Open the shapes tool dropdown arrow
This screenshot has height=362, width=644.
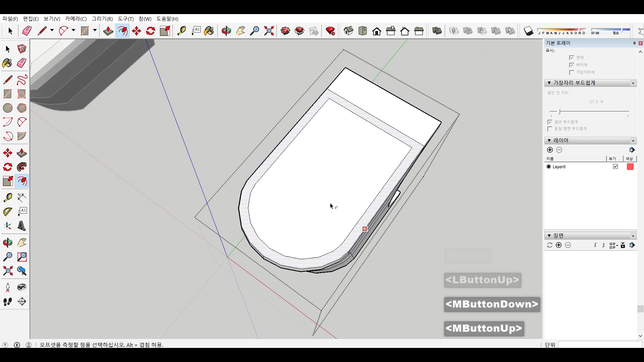coord(95,31)
